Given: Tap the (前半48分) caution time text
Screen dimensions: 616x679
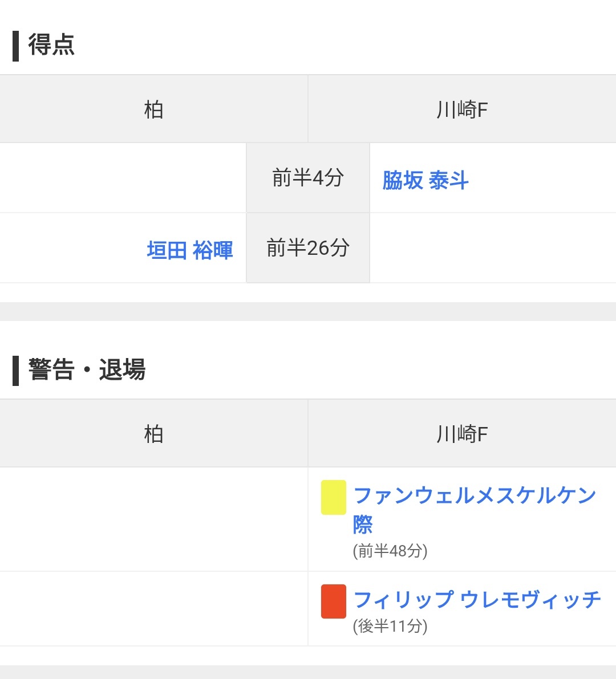Looking at the screenshot, I should (390, 551).
